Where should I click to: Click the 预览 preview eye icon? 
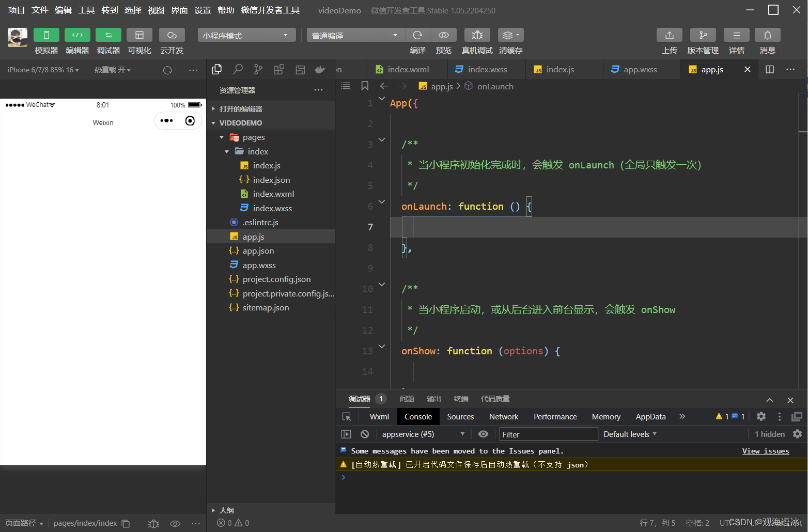click(x=443, y=35)
